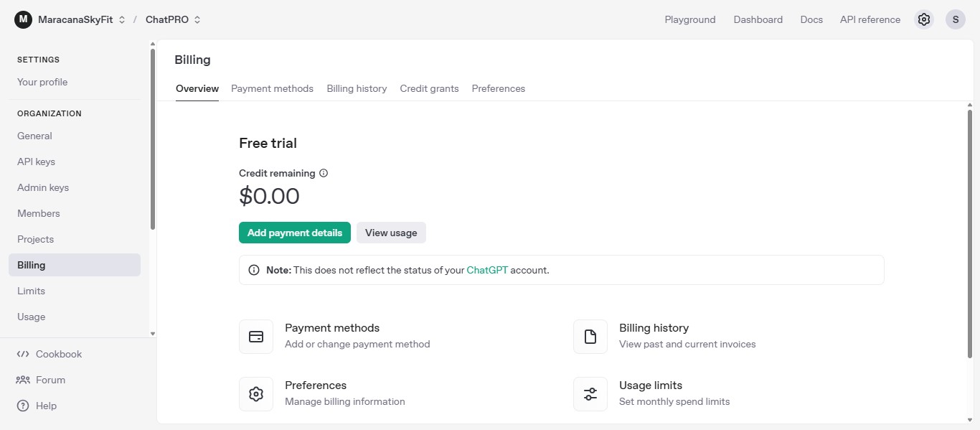This screenshot has height=430, width=980.
Task: Click the sidebar scroll down arrow
Action: click(x=153, y=334)
